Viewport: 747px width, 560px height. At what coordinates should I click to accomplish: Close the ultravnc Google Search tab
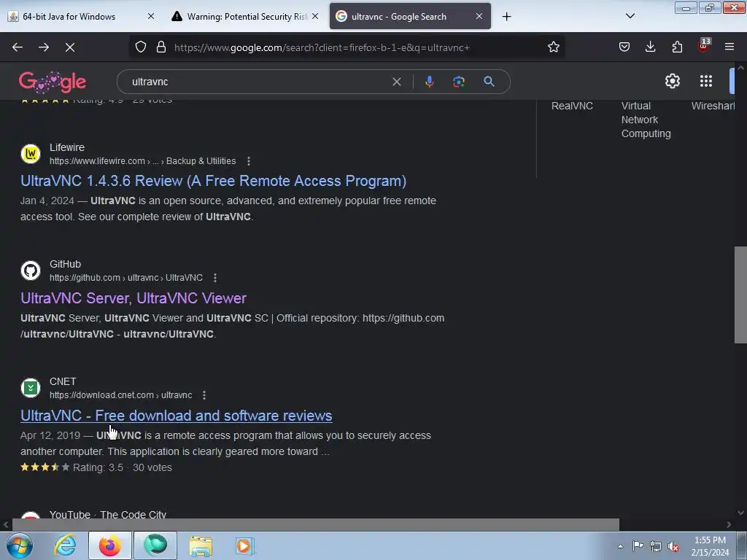pos(479,16)
